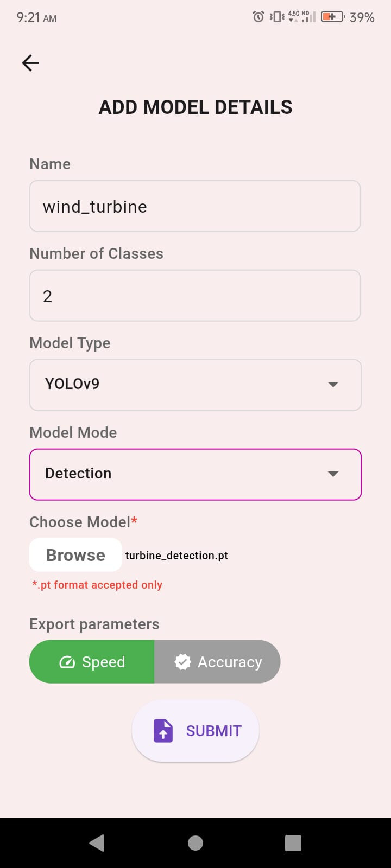The width and height of the screenshot is (391, 868).
Task: Click the Browse button
Action: [x=75, y=555]
